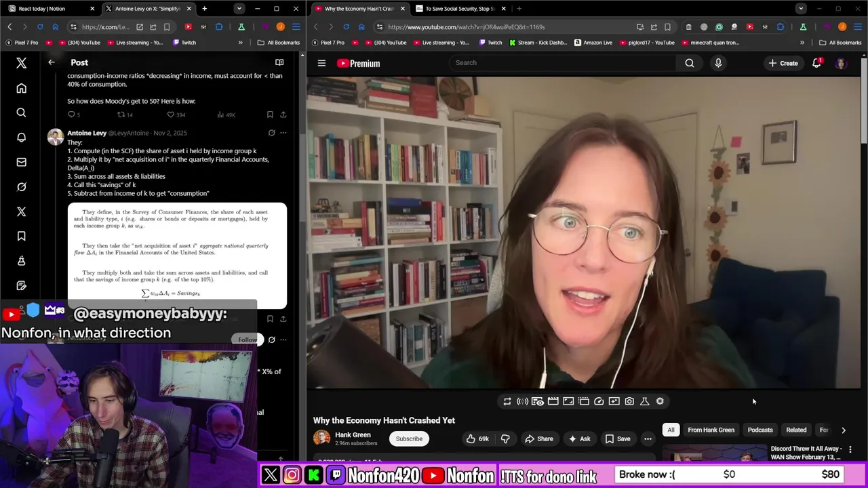Select Podcasts filter chip
The width and height of the screenshot is (868, 488).
point(760,430)
